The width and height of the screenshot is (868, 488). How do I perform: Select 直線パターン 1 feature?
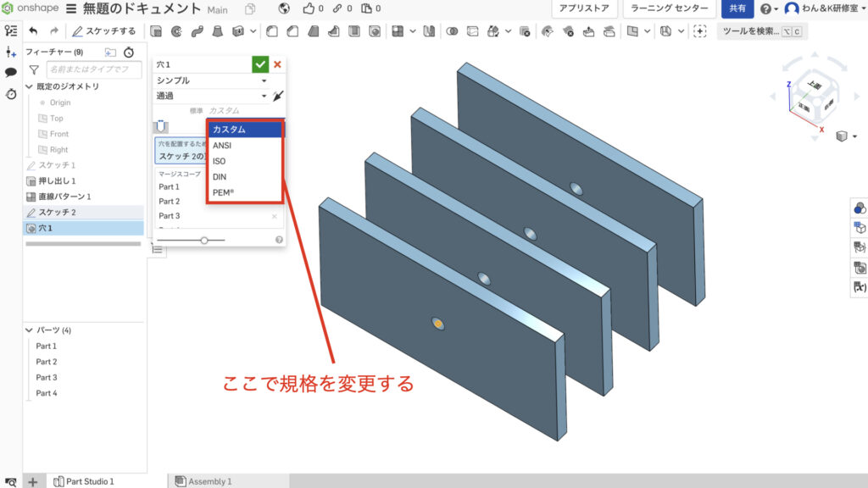[x=64, y=197]
